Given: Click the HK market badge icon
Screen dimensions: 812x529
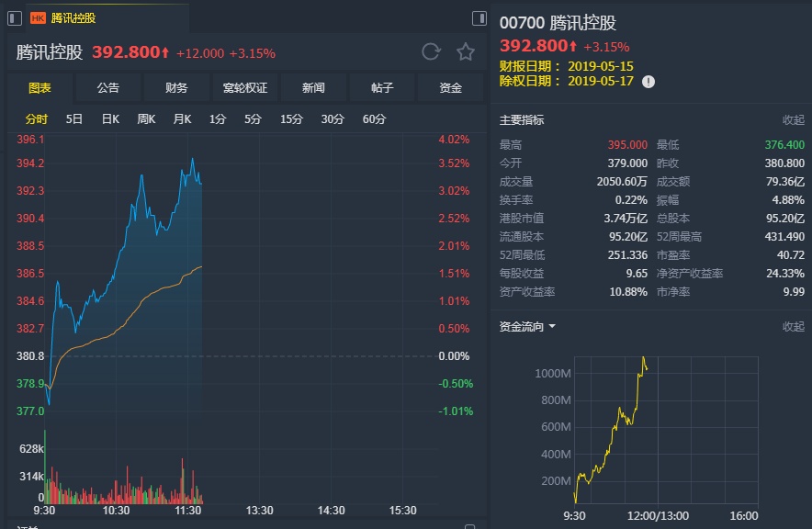Looking at the screenshot, I should (x=38, y=18).
